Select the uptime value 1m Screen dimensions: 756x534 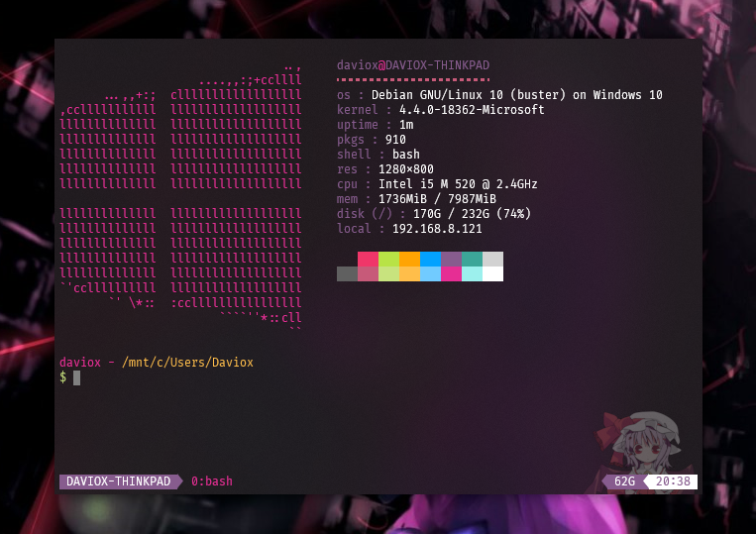pos(406,125)
